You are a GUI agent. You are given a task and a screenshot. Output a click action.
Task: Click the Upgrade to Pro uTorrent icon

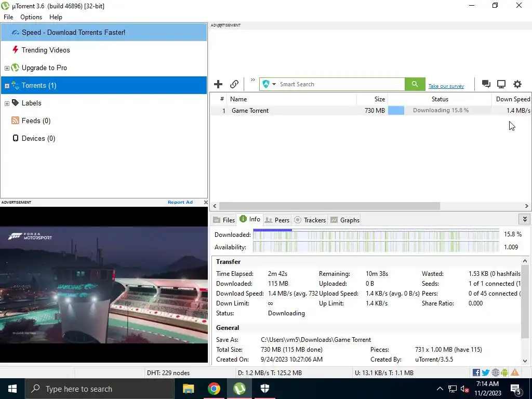point(15,68)
